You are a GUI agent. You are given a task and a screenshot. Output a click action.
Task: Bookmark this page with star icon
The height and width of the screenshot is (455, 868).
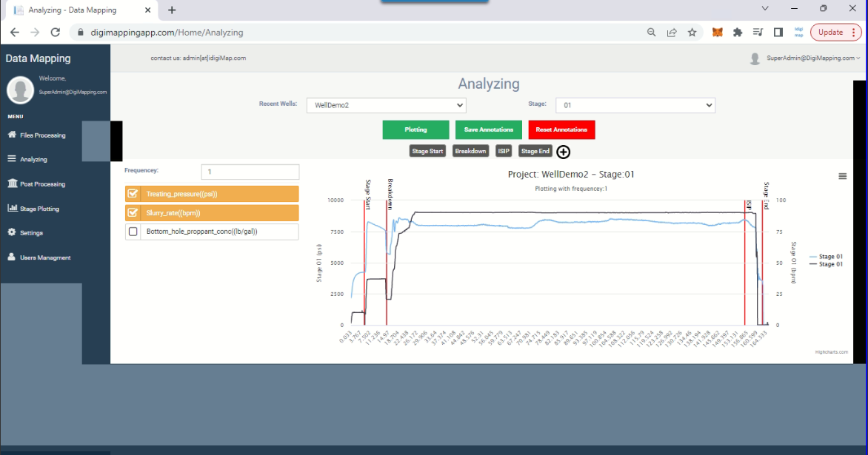tap(692, 33)
